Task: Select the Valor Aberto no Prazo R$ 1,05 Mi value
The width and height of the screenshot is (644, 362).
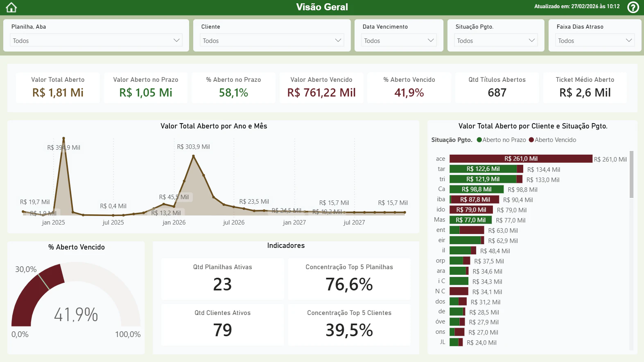Action: (x=146, y=93)
